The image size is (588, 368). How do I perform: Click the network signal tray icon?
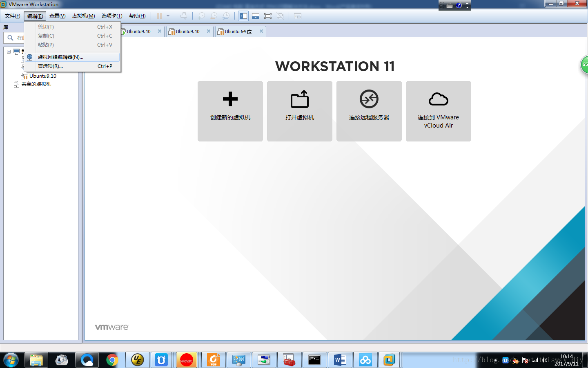click(x=535, y=360)
